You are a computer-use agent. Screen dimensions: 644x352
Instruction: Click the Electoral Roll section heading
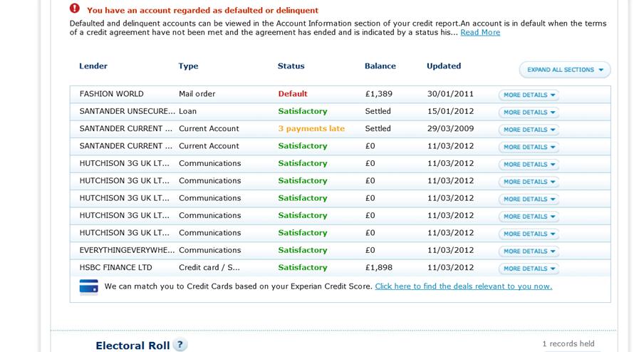click(133, 346)
